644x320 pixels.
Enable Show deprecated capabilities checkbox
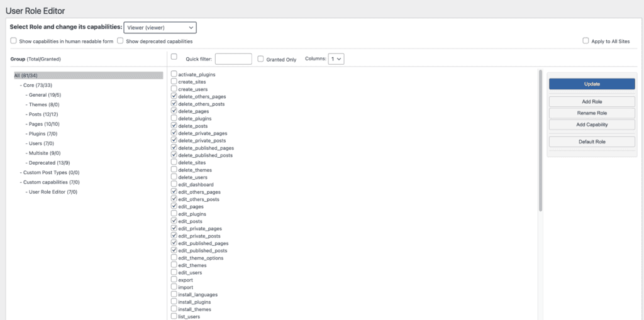pos(120,41)
